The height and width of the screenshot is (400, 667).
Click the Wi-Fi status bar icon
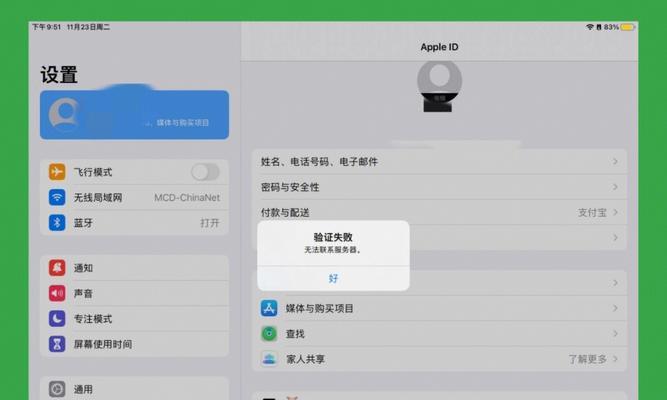[590, 27]
